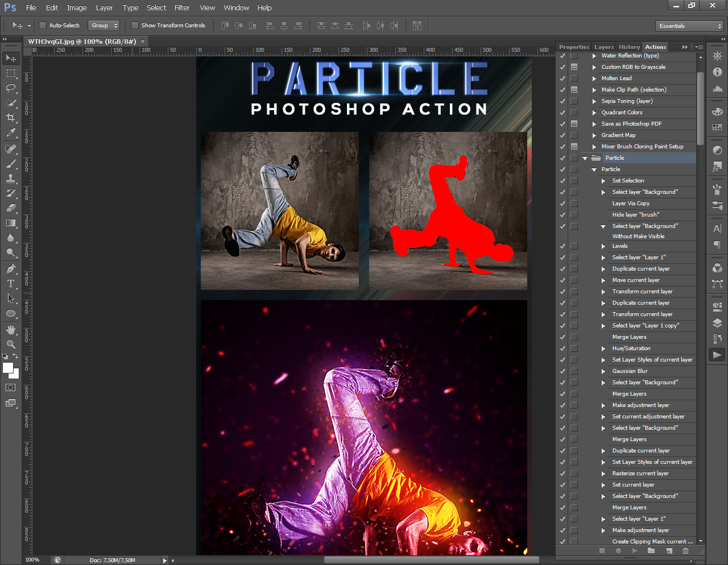Screen dimensions: 728x565
Task: Open the Styles panel fx icon
Action: click(x=717, y=168)
